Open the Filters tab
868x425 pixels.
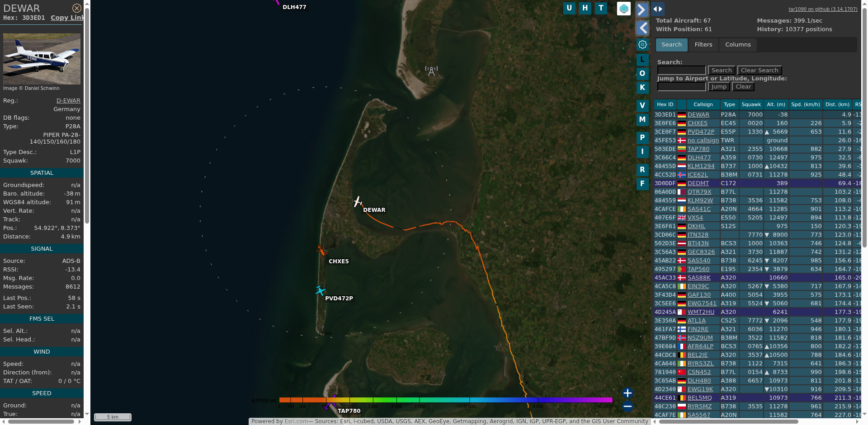point(703,45)
